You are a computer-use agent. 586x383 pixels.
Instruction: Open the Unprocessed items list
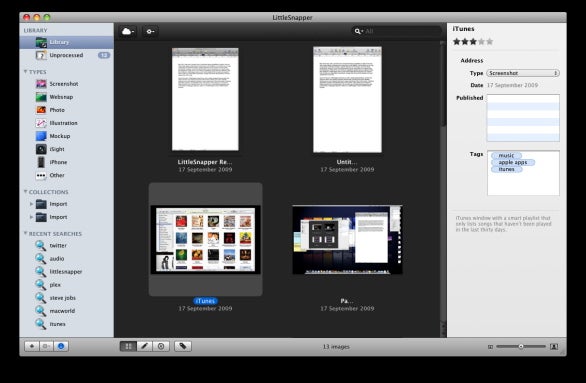[x=67, y=55]
